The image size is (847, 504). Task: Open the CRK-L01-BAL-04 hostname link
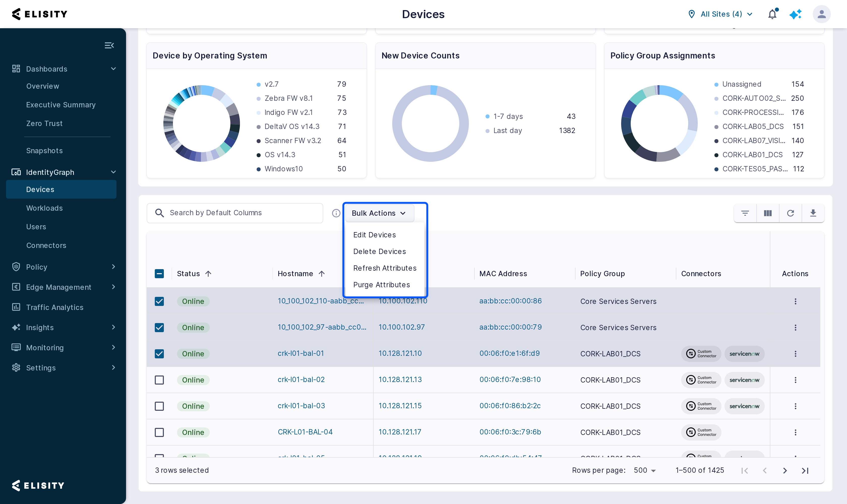pos(305,432)
